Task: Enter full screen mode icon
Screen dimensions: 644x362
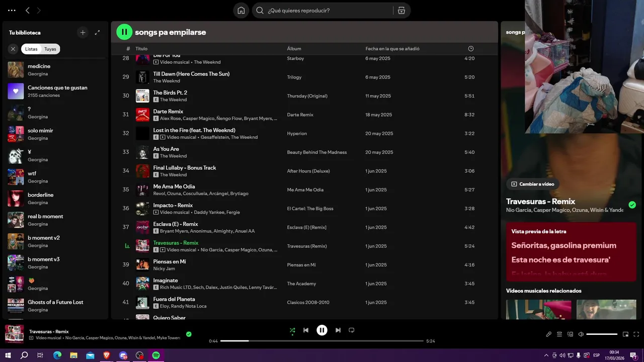Action: [x=636, y=334]
